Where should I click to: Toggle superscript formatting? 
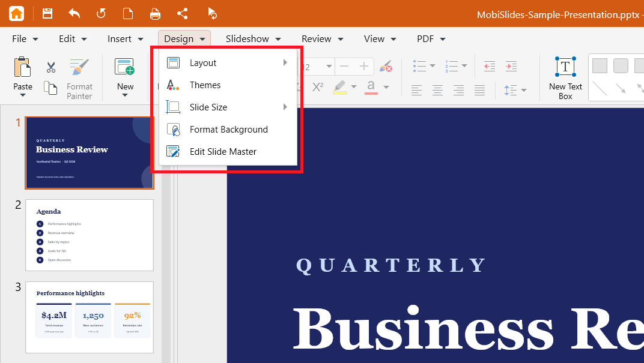click(317, 87)
